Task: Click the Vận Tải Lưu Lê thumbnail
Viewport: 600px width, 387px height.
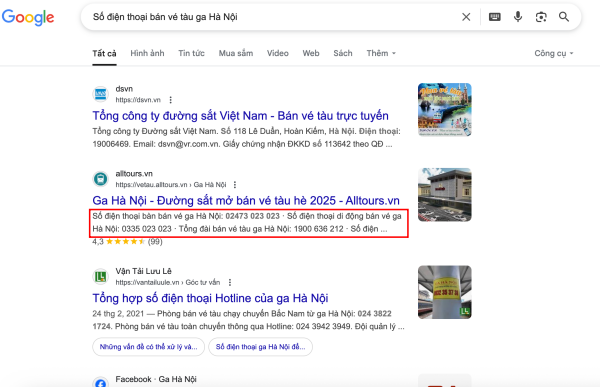Action: point(445,292)
